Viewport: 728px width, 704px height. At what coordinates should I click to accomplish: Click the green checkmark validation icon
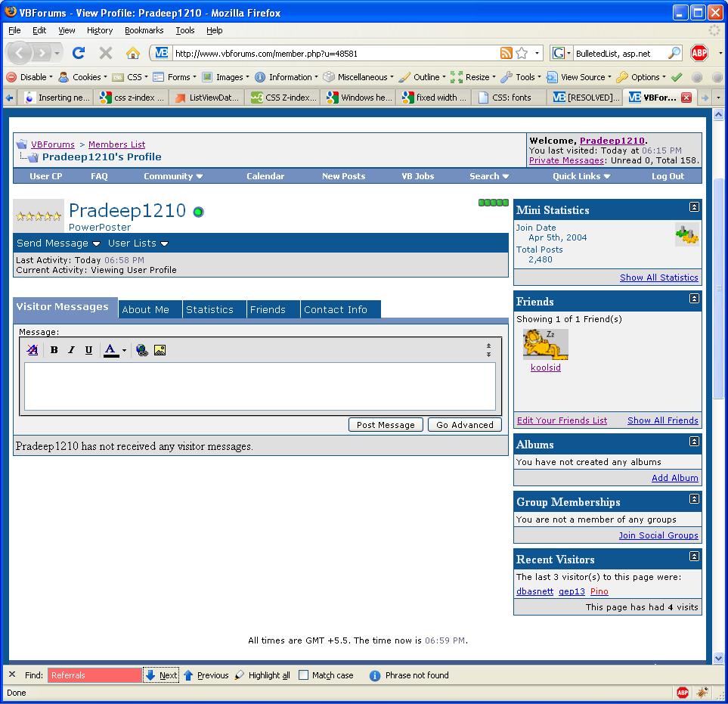[x=677, y=77]
